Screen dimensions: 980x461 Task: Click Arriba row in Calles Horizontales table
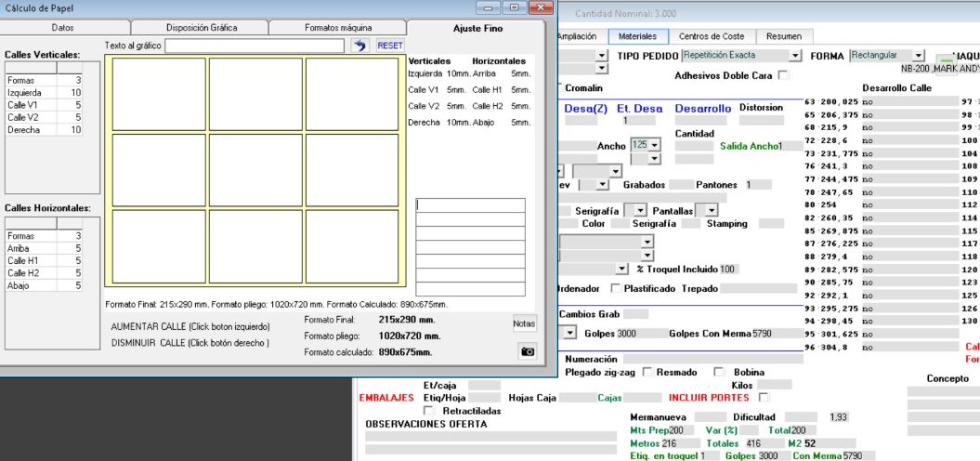tap(44, 248)
